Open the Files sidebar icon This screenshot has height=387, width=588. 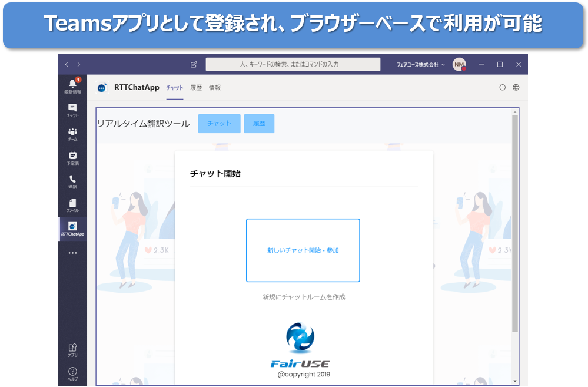(x=73, y=206)
